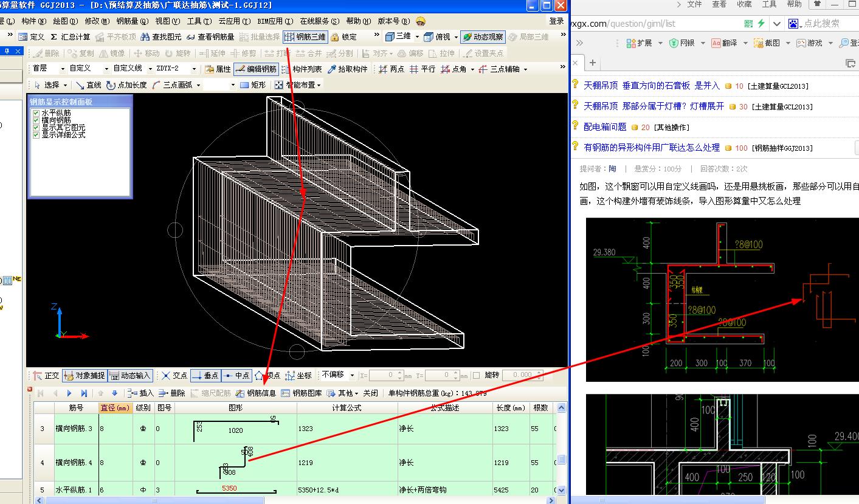This screenshot has width=859, height=504.
Task: Toggle 中点 midpoint snap
Action: point(236,376)
